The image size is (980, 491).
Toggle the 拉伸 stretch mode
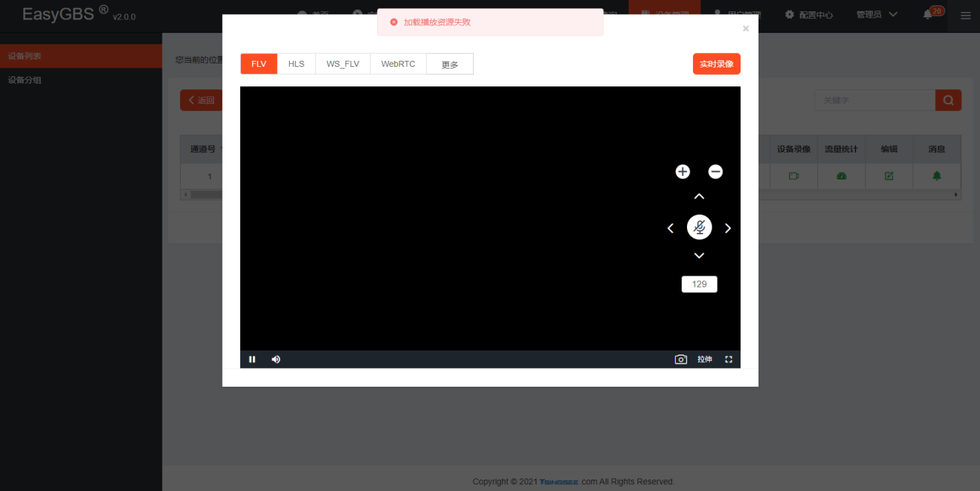704,359
